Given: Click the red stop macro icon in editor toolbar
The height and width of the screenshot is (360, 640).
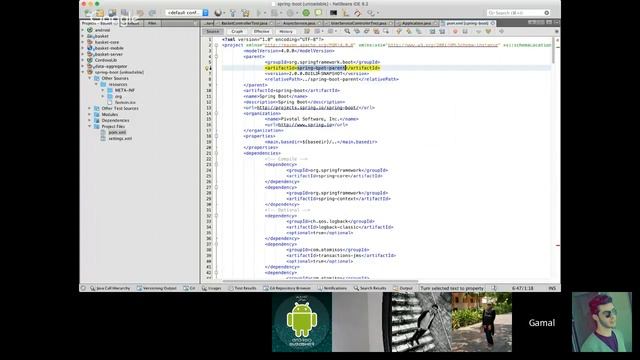Looking at the screenshot, I should 455,31.
